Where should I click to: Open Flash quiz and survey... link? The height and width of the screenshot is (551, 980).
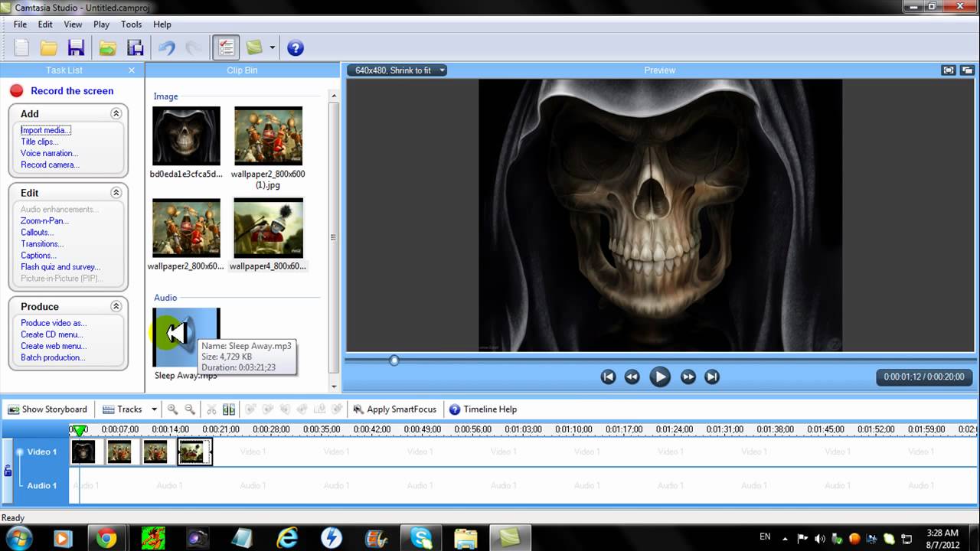[x=60, y=267]
